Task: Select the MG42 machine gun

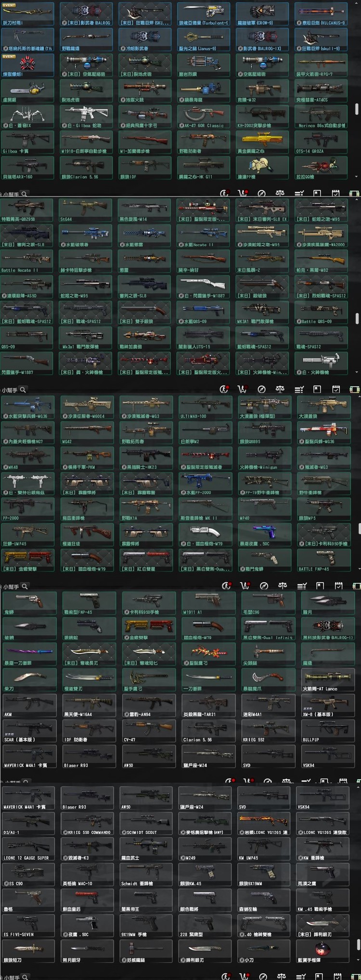Action: coord(87,433)
